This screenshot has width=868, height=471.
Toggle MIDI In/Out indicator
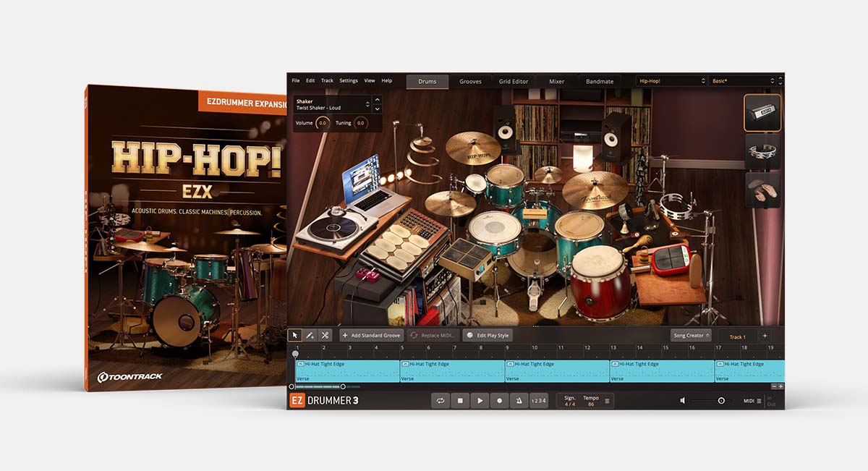click(x=771, y=400)
